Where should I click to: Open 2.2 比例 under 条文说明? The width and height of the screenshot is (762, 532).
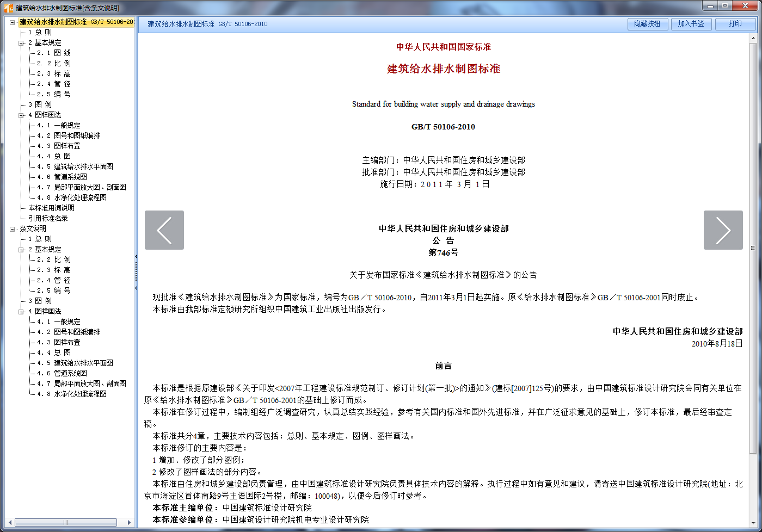click(x=54, y=260)
